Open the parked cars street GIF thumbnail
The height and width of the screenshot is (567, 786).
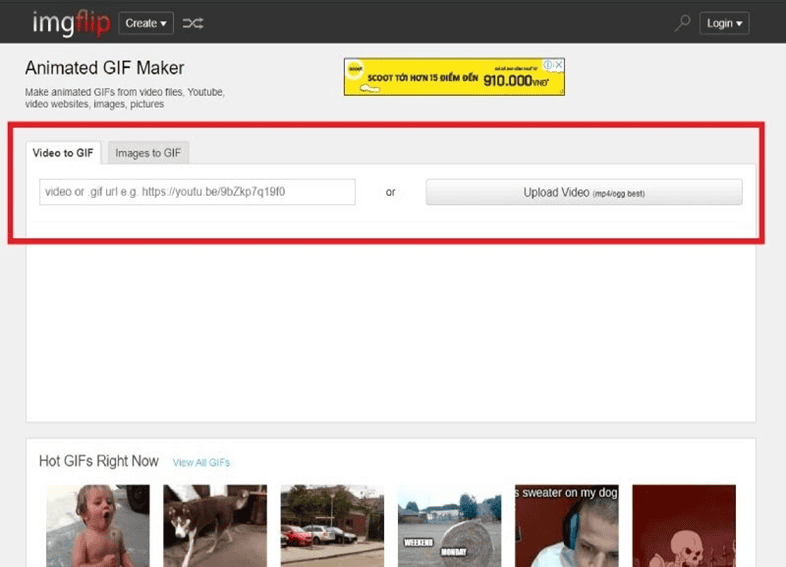[332, 525]
